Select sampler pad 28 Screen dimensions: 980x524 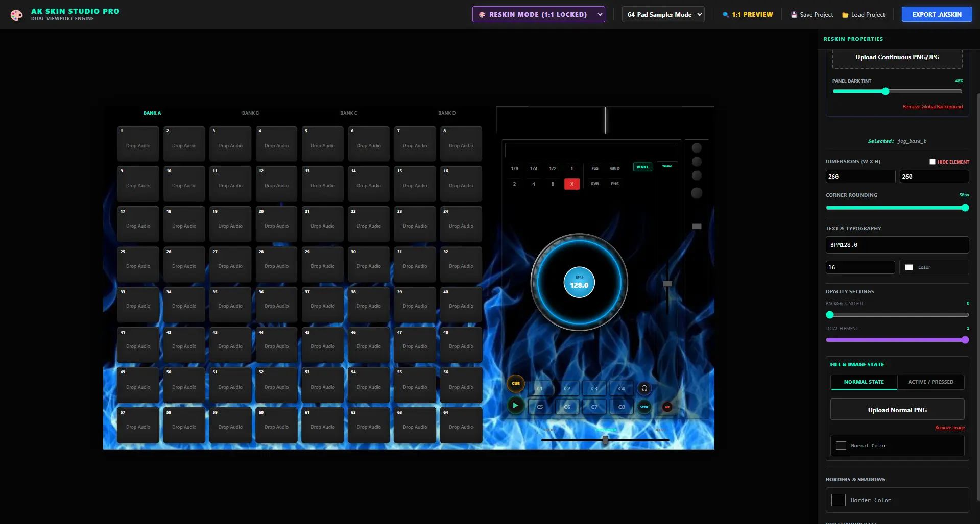click(276, 264)
